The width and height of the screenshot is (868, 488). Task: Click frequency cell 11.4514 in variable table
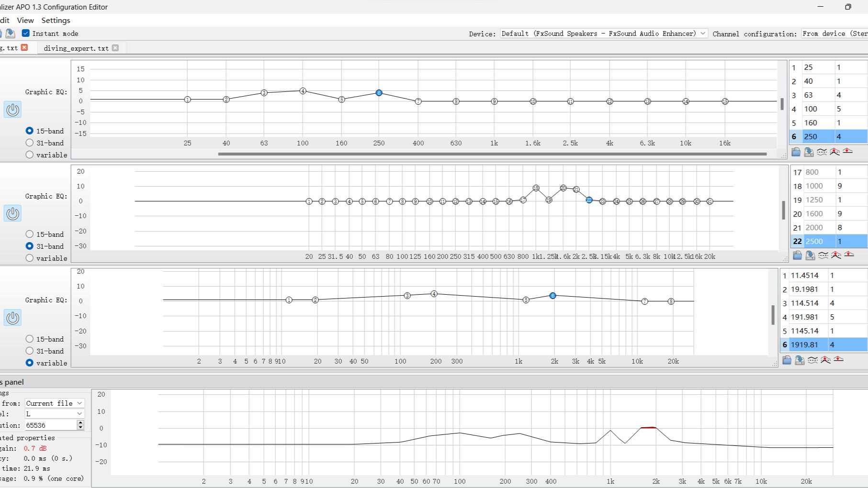point(809,276)
